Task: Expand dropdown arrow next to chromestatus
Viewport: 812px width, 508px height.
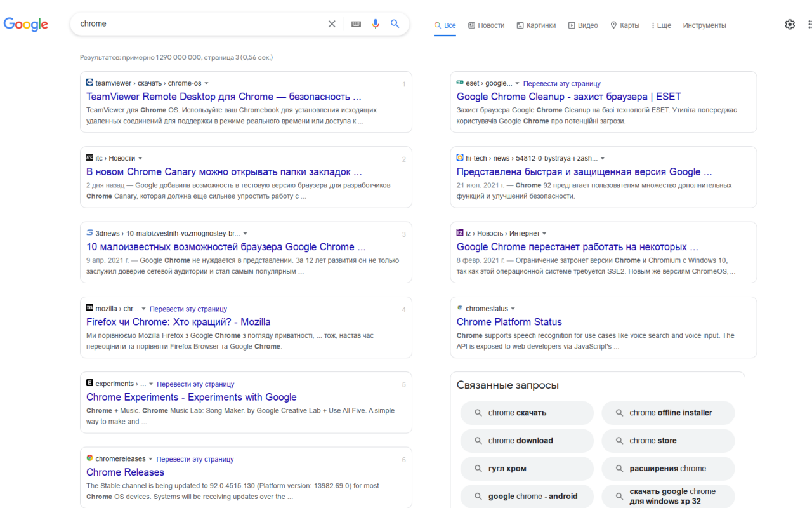Action: pyautogui.click(x=513, y=309)
